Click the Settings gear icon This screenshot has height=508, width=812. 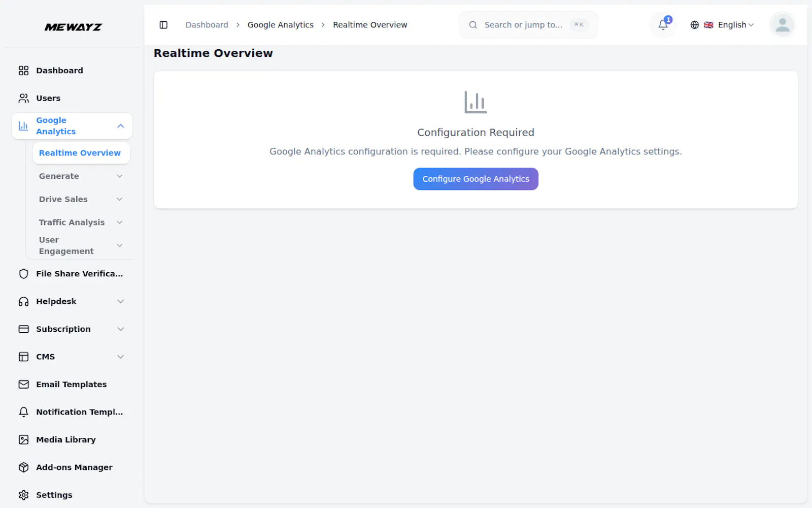click(23, 495)
